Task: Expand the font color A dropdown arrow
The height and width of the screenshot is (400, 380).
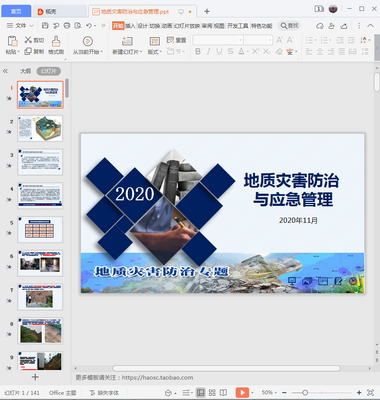Action: pyautogui.click(x=247, y=52)
